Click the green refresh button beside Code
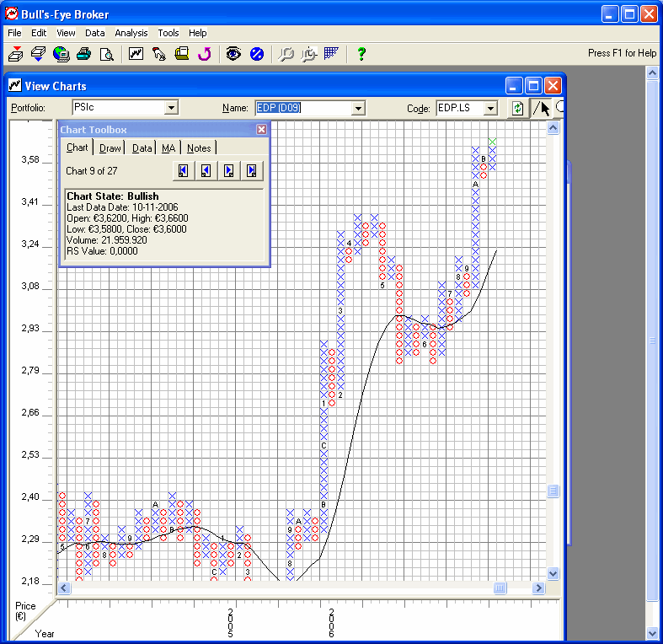This screenshot has height=644, width=663. 517,108
